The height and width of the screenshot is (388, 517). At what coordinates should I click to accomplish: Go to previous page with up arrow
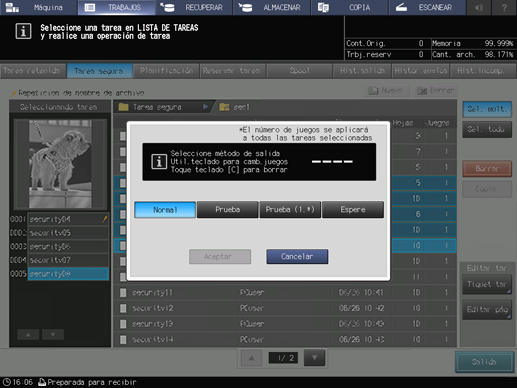(x=252, y=358)
